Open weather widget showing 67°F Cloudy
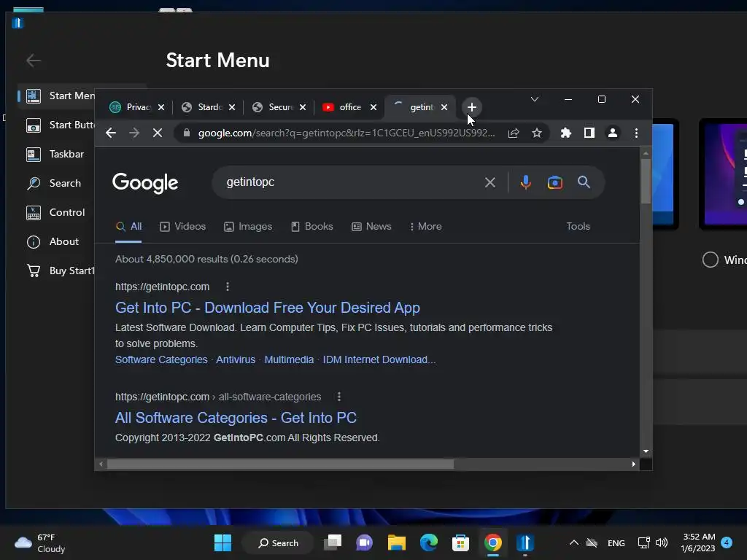 pyautogui.click(x=40, y=542)
